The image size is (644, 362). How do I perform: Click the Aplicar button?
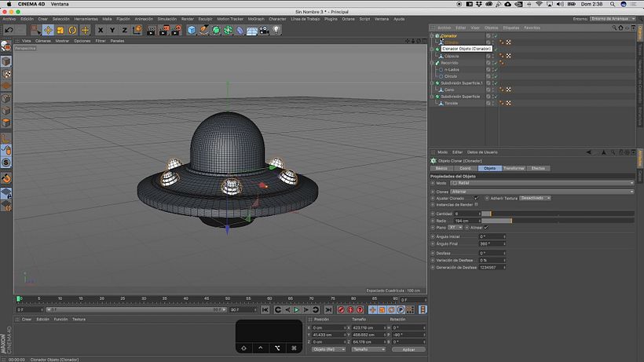point(408,349)
